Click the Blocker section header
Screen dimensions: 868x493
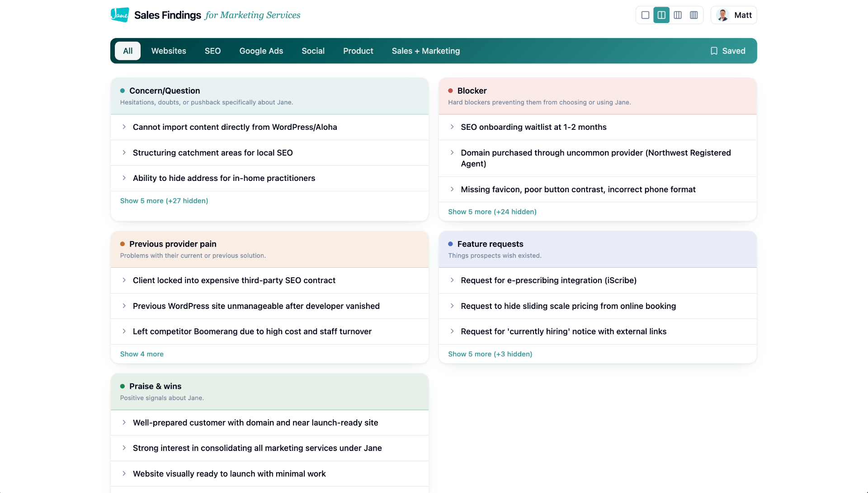pos(597,96)
